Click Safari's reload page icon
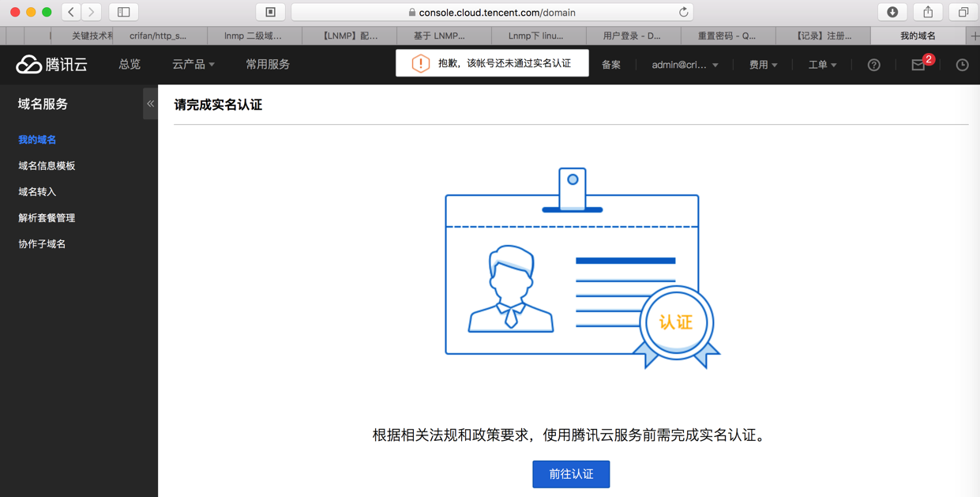980x497 pixels. pyautogui.click(x=683, y=12)
